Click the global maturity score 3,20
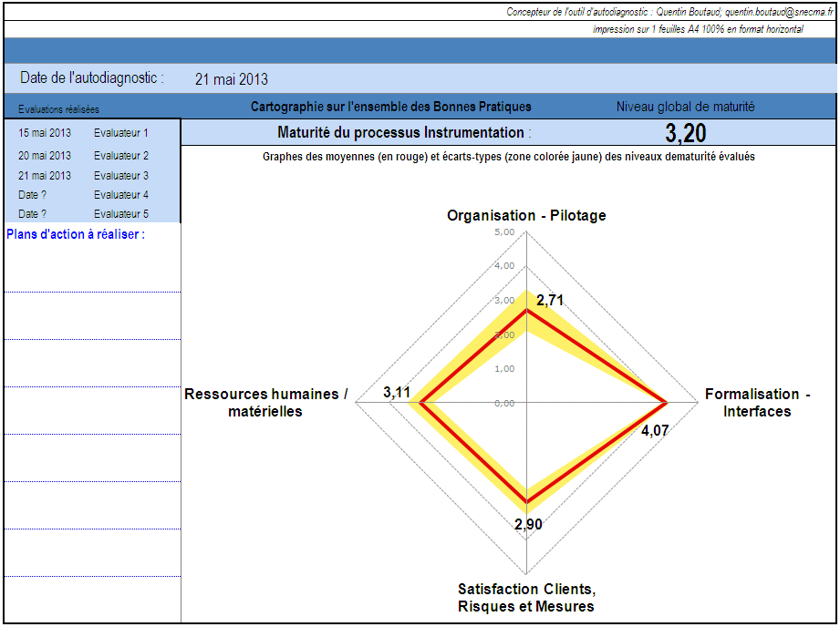840x627 pixels. (685, 133)
